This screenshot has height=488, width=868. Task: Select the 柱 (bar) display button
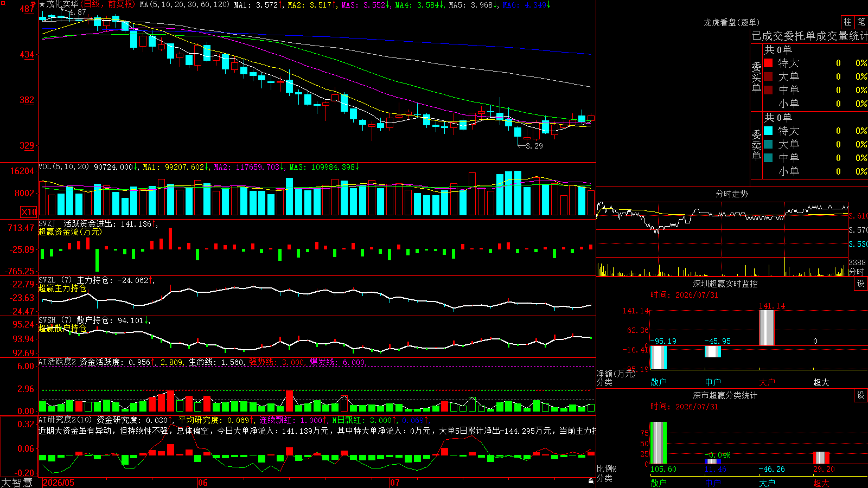[847, 22]
